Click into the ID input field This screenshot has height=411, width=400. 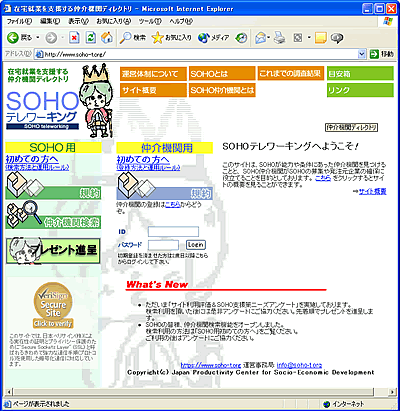pyautogui.click(x=173, y=231)
